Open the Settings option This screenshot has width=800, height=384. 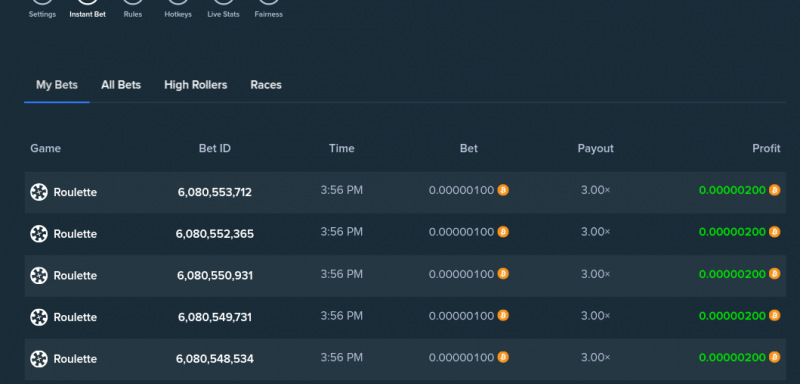pyautogui.click(x=42, y=10)
